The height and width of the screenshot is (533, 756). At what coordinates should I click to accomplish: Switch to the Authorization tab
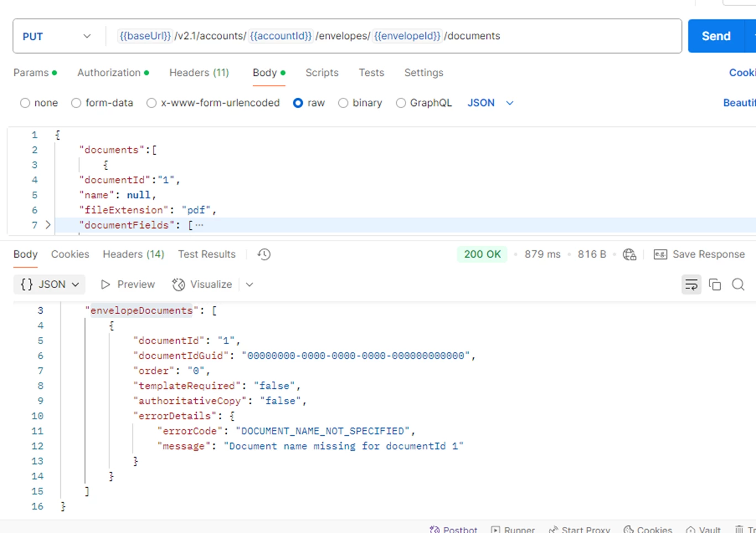coord(113,72)
